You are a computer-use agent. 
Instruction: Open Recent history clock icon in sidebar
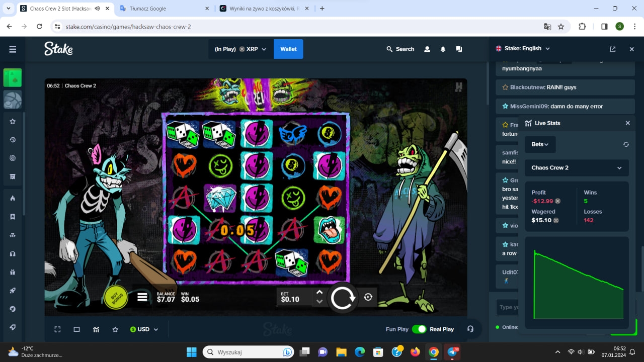(13, 140)
